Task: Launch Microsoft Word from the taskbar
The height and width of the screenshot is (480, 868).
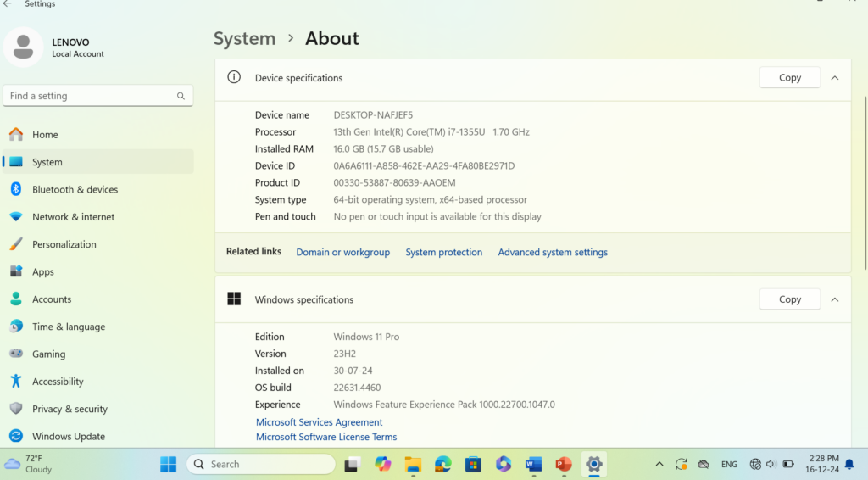Action: click(x=533, y=464)
